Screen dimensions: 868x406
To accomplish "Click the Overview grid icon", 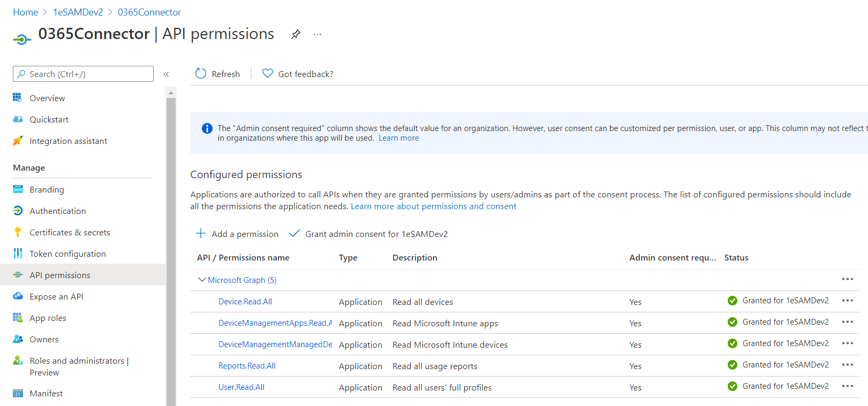I will click(18, 98).
